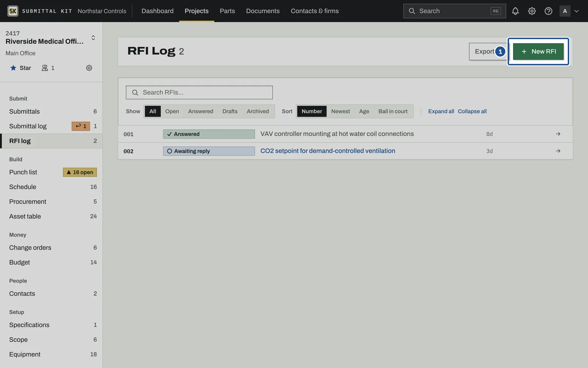The image size is (588, 368).
Task: Open the help question mark icon
Action: [548, 11]
